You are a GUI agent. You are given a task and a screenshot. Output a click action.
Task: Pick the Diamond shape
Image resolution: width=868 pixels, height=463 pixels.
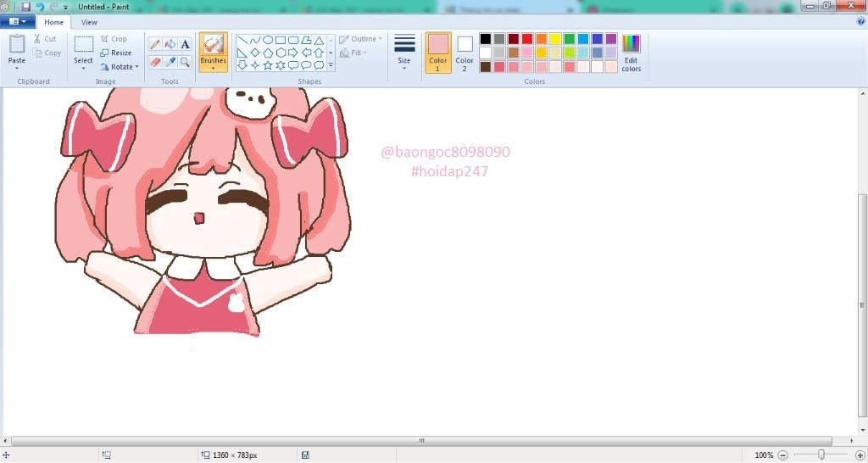point(255,53)
